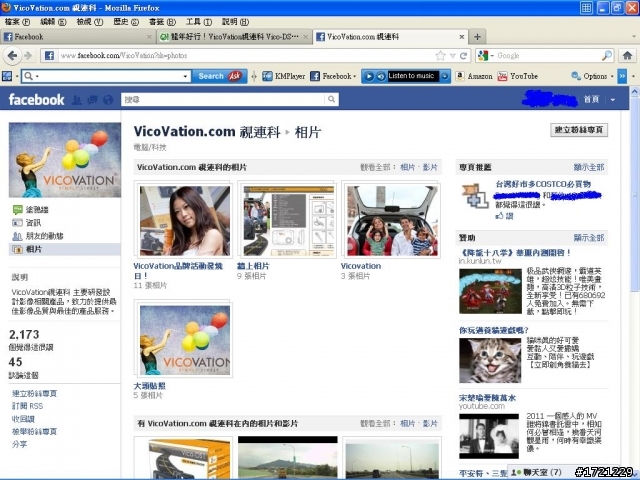
Task: Select the photos item in left sidebar
Action: (x=64, y=249)
